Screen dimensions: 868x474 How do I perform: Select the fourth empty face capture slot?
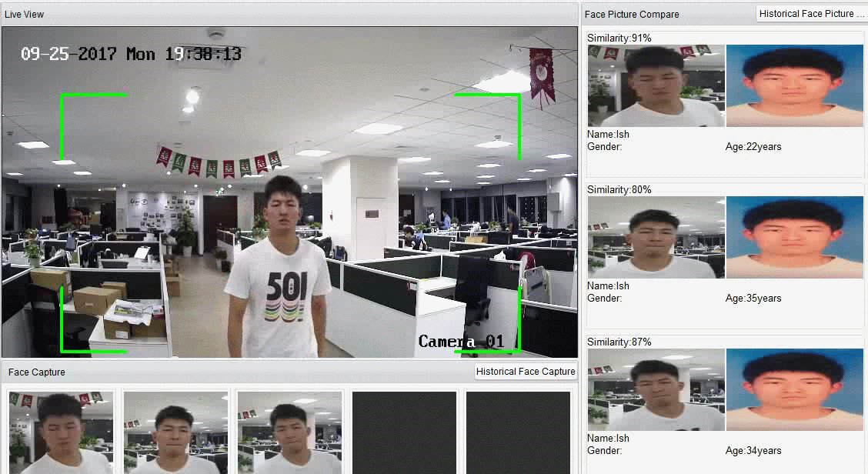tap(404, 432)
